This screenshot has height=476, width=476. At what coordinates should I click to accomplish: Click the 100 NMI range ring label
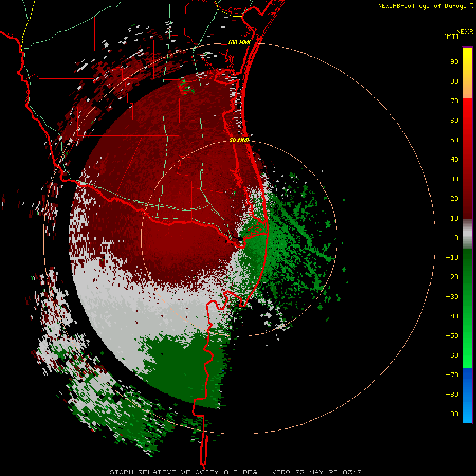[239, 42]
